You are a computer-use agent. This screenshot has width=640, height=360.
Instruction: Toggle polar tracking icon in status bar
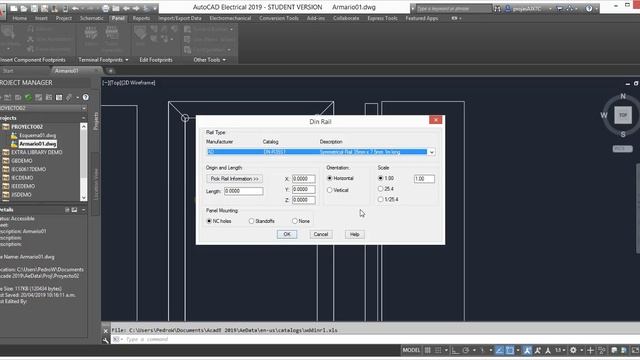[x=466, y=350]
